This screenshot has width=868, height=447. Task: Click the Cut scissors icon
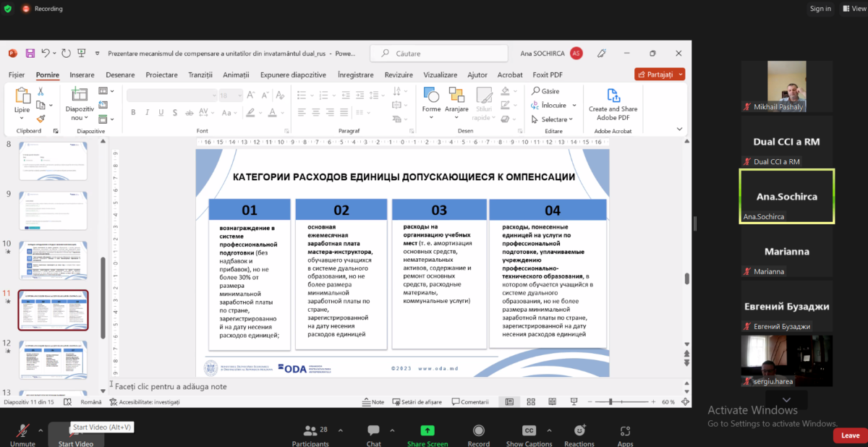[x=41, y=91]
